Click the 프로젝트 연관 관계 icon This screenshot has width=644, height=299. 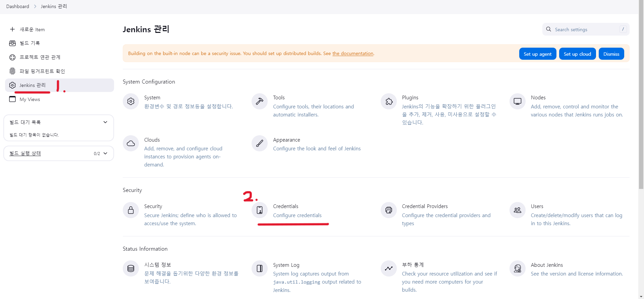pyautogui.click(x=12, y=57)
